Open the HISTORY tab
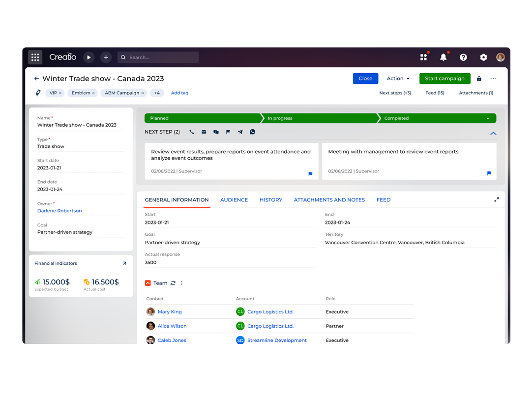This screenshot has height=393, width=532. point(270,199)
